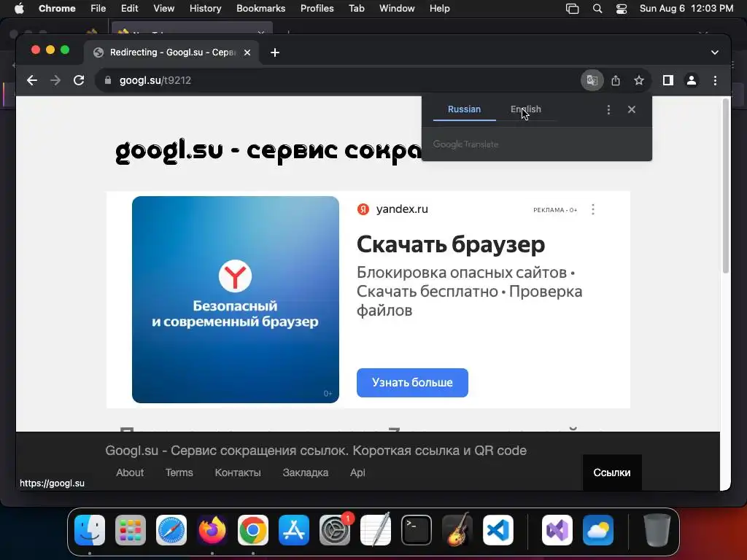Open the About footer link
Image resolution: width=747 pixels, height=560 pixels.
pos(130,472)
